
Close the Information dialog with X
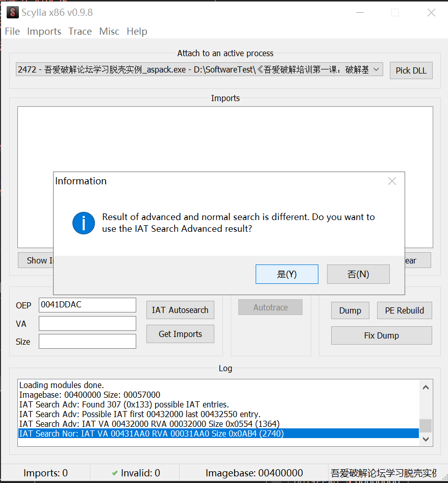(392, 181)
